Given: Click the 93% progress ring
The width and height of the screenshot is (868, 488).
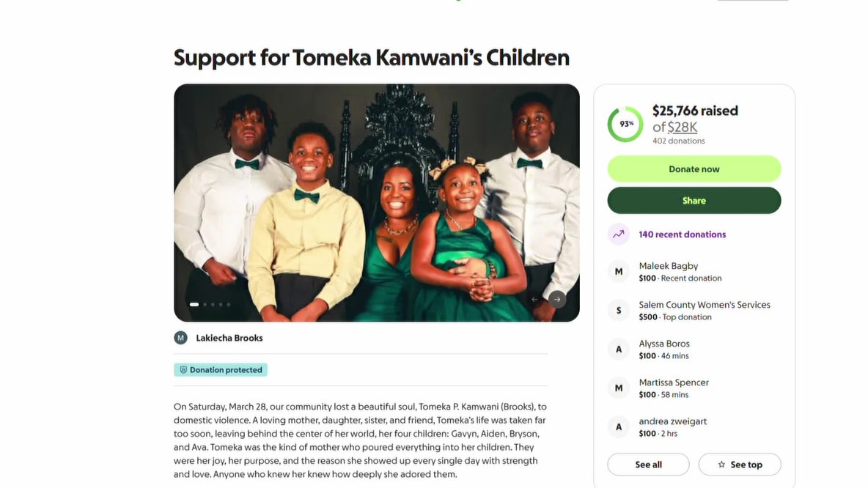Looking at the screenshot, I should click(x=625, y=124).
